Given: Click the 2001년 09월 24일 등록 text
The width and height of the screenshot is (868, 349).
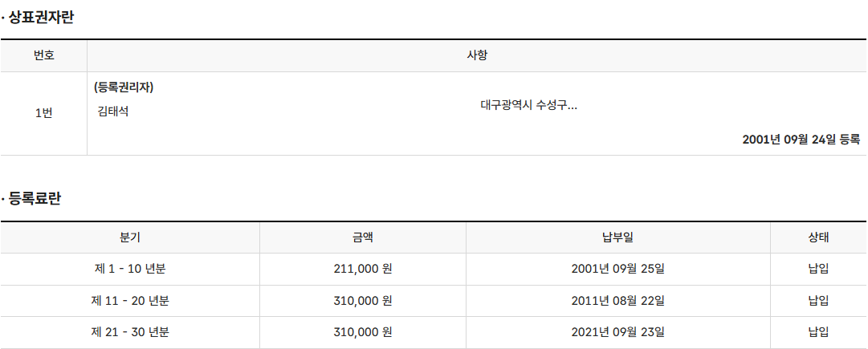Looking at the screenshot, I should point(801,140).
